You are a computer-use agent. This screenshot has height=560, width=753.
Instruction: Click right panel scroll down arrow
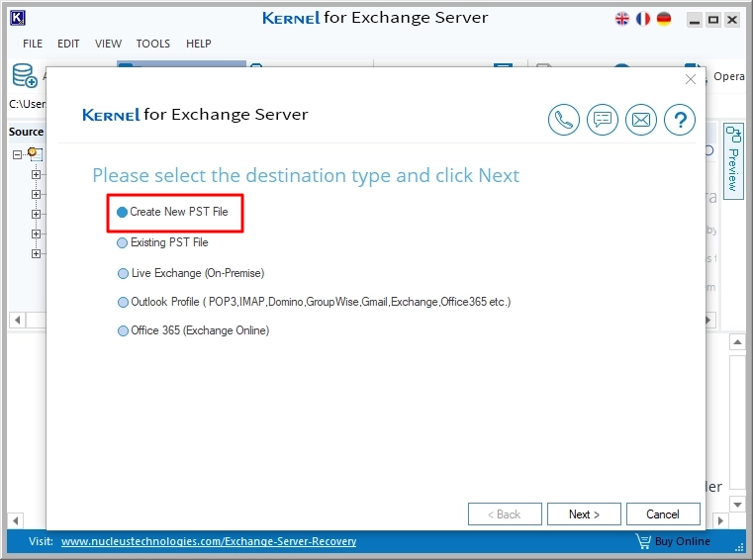[x=737, y=505]
